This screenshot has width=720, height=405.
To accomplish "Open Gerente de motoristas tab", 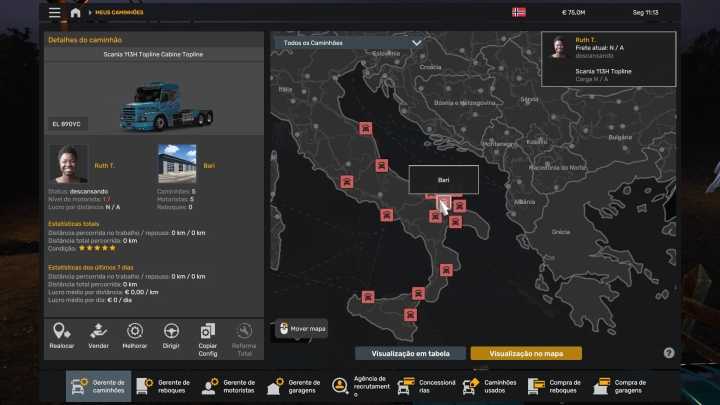I will 229,386.
